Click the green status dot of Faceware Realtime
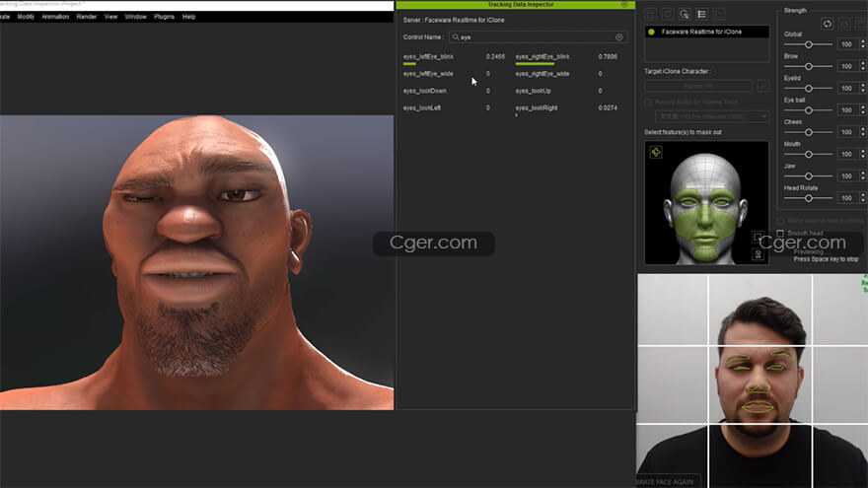 pyautogui.click(x=652, y=33)
